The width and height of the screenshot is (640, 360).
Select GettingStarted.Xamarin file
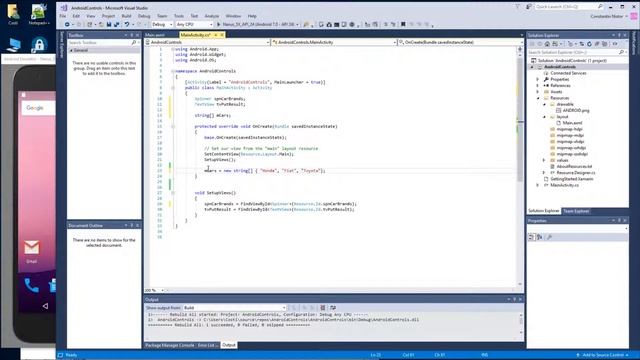(x=572, y=179)
